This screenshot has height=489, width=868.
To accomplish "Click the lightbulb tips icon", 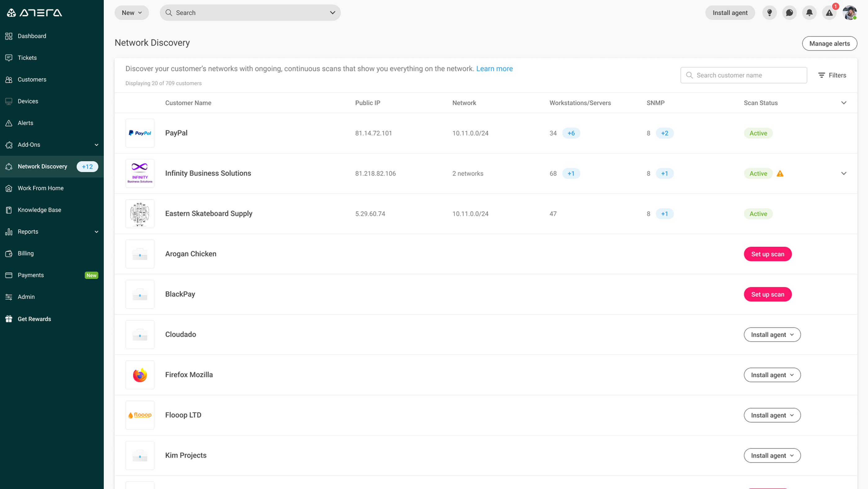I will click(x=770, y=13).
